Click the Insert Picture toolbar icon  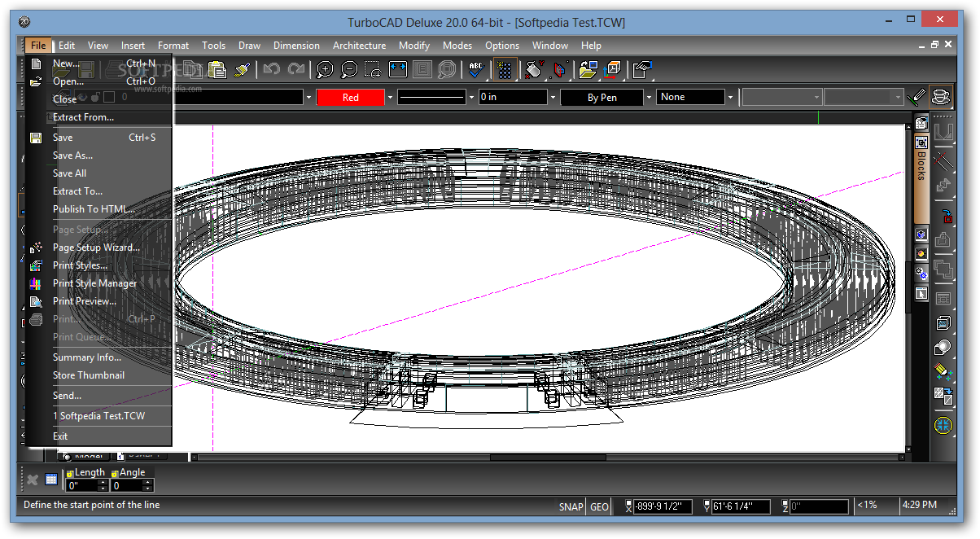[x=588, y=70]
